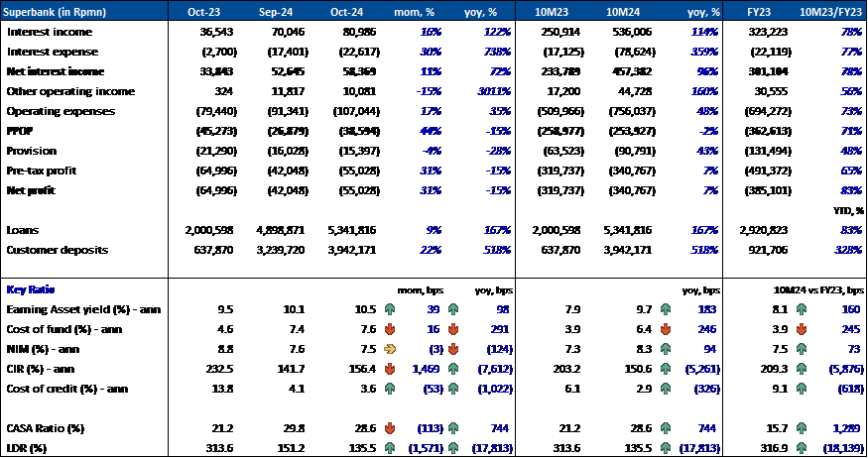Screen dimensions: 868x458
Task: Click the 'Provision' row label
Action: (32, 151)
